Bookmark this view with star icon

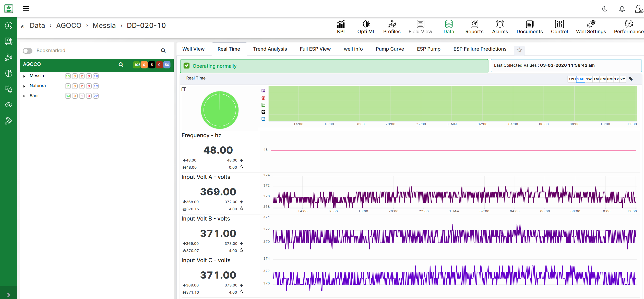[519, 50]
